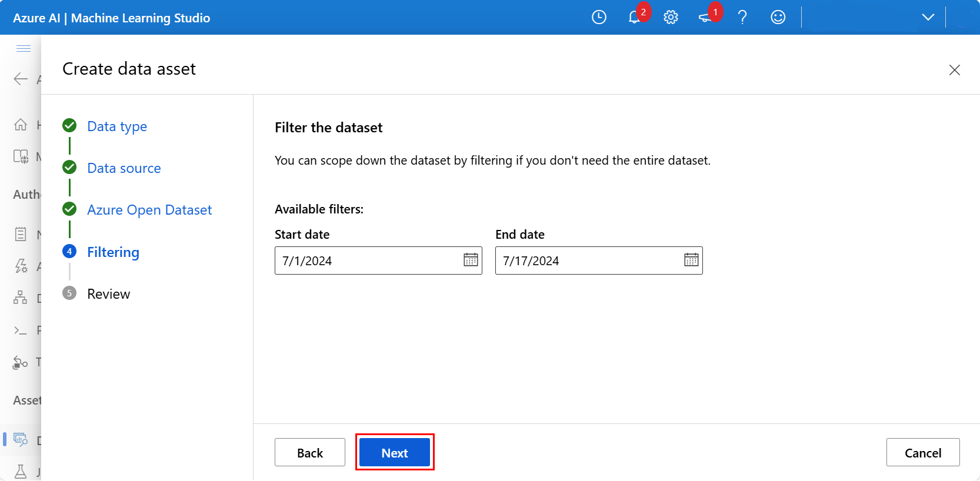Image resolution: width=980 pixels, height=481 pixels.
Task: Open the End date calendar picker
Action: pyautogui.click(x=691, y=260)
